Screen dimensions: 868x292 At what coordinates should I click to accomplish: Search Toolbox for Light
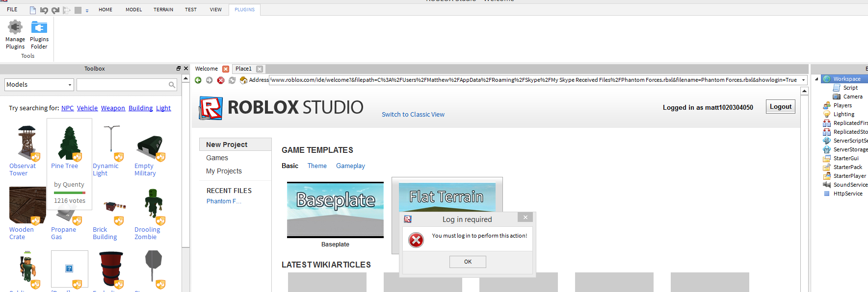[x=163, y=108]
